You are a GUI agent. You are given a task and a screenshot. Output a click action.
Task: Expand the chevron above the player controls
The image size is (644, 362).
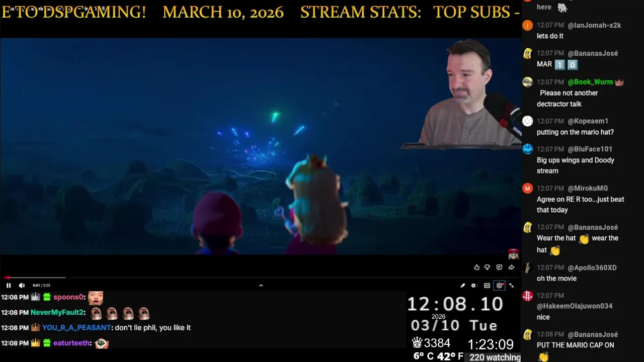[x=261, y=285]
